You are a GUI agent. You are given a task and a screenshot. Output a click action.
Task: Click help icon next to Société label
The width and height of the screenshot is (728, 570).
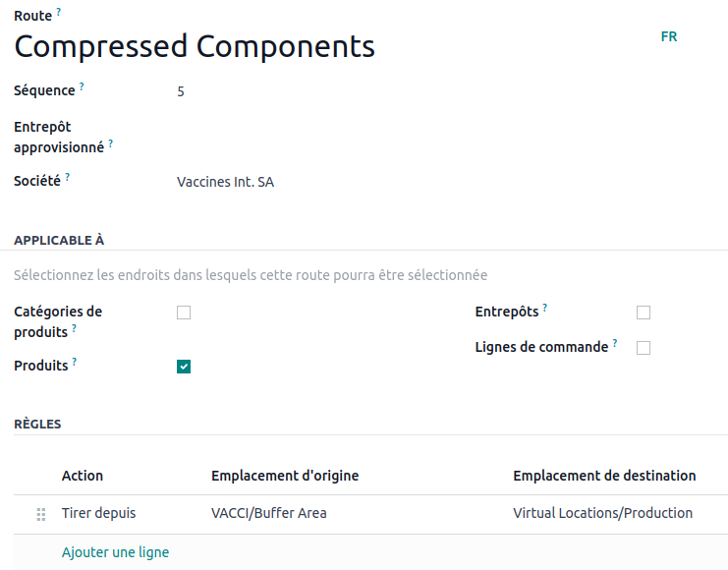[x=68, y=177]
